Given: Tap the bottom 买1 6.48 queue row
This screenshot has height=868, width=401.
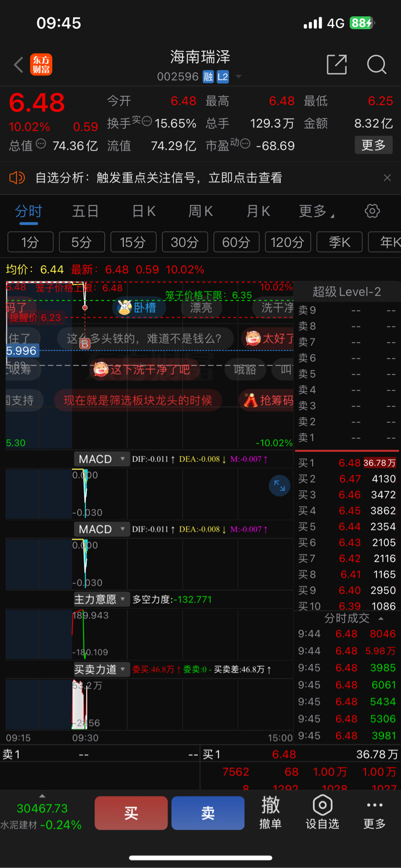Looking at the screenshot, I should (300, 755).
